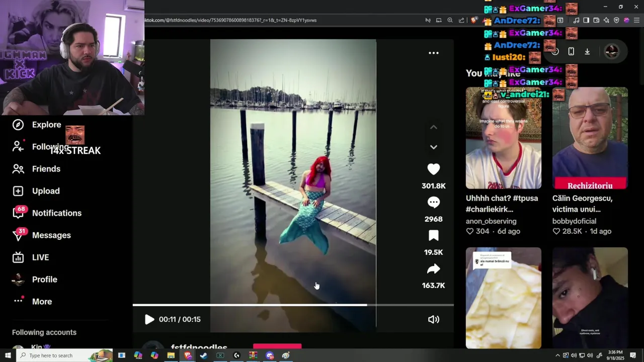Click the Upload plus-square icon
This screenshot has height=362, width=644.
pos(18,191)
